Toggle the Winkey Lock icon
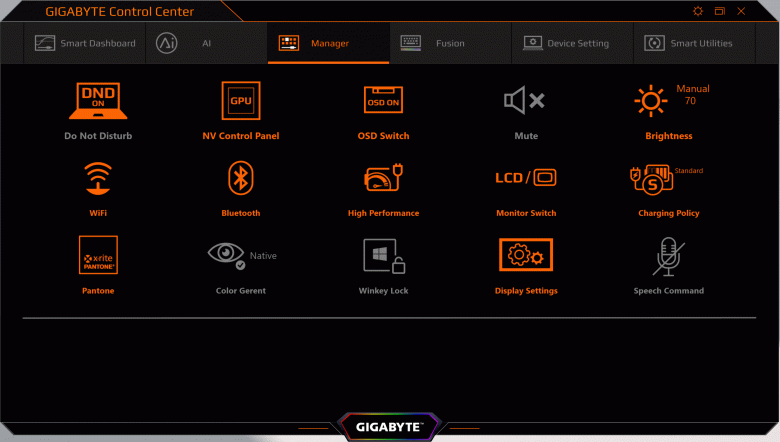This screenshot has height=442, width=780. (x=384, y=256)
